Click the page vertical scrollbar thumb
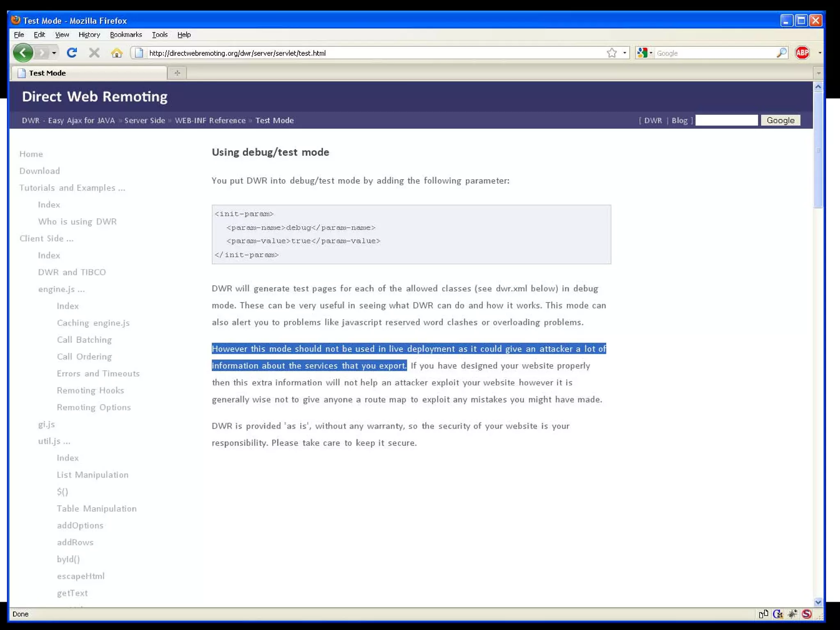 (818, 150)
